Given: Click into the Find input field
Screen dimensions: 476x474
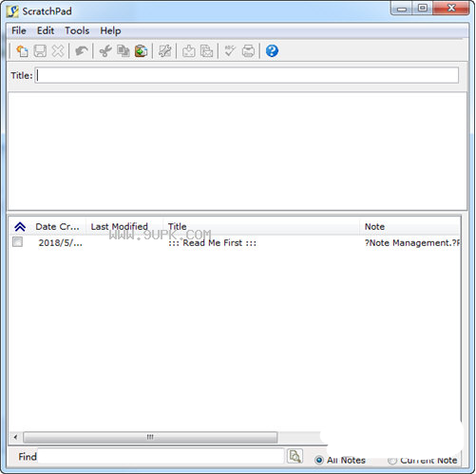Looking at the screenshot, I should click(161, 456).
